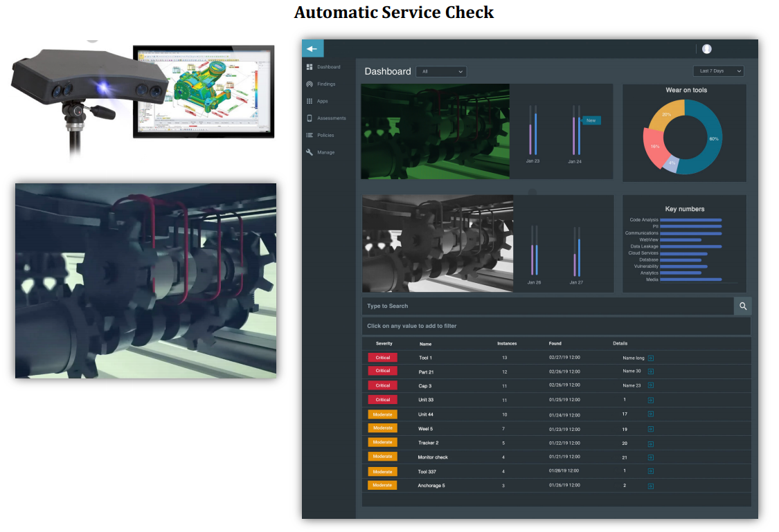Click the magnifier search icon
779x532 pixels.
pyautogui.click(x=742, y=306)
